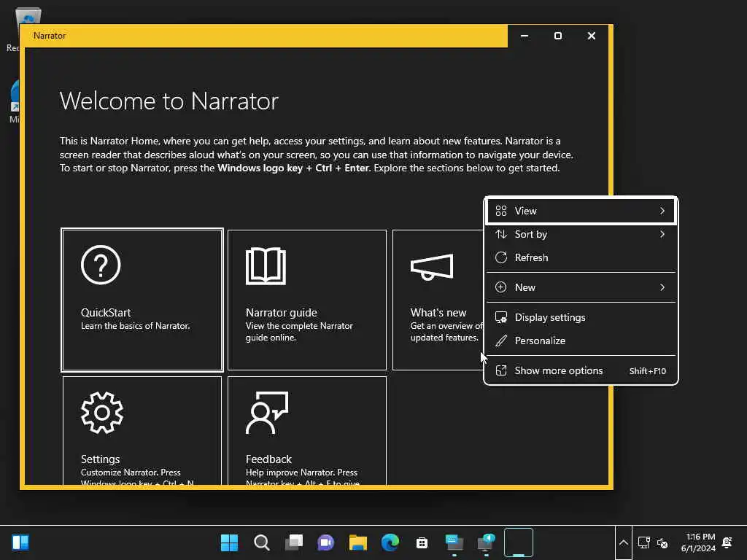Open the QuickStart tile
The width and height of the screenshot is (747, 560).
coord(142,300)
